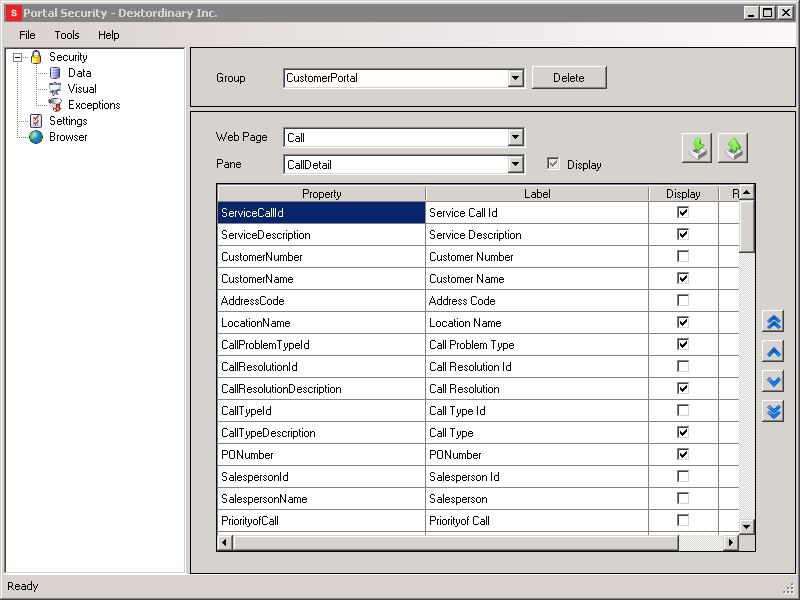Screen dimensions: 800x600
Task: Select the Settings checklist icon in tree
Action: coord(36,121)
